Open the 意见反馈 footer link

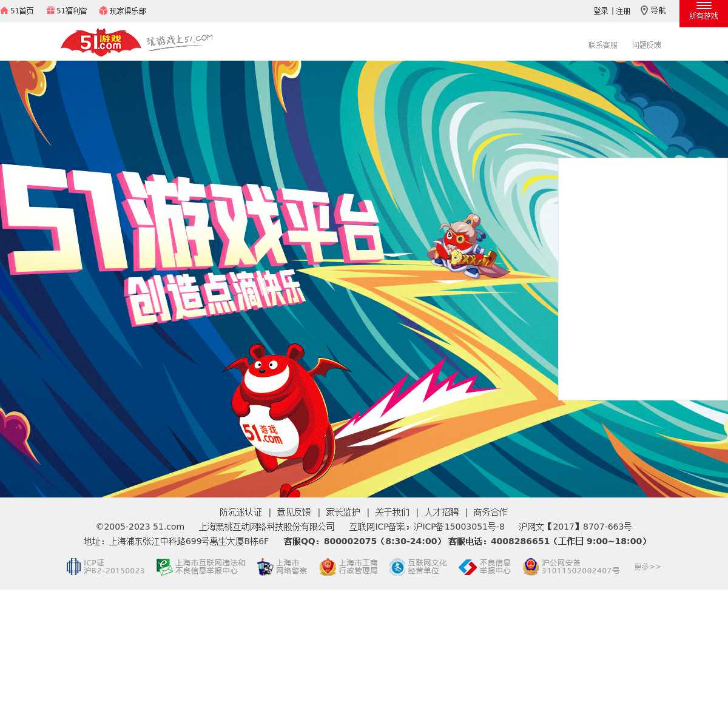[294, 512]
